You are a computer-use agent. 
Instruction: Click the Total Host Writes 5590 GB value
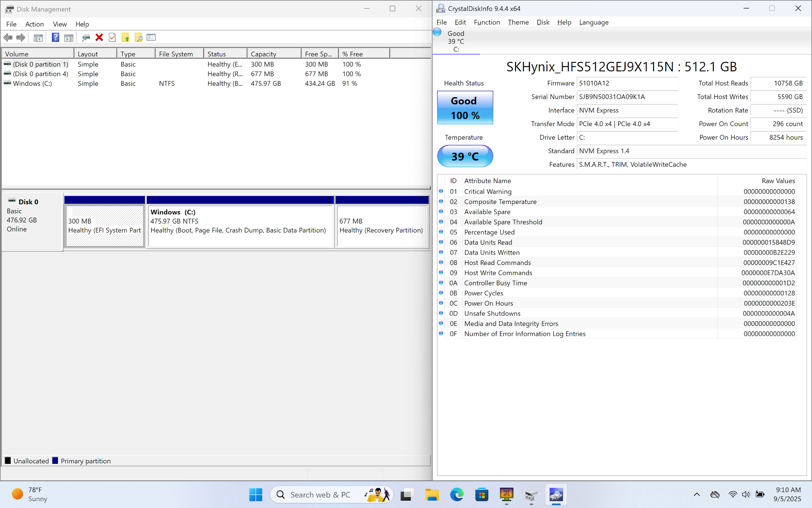tap(778, 97)
